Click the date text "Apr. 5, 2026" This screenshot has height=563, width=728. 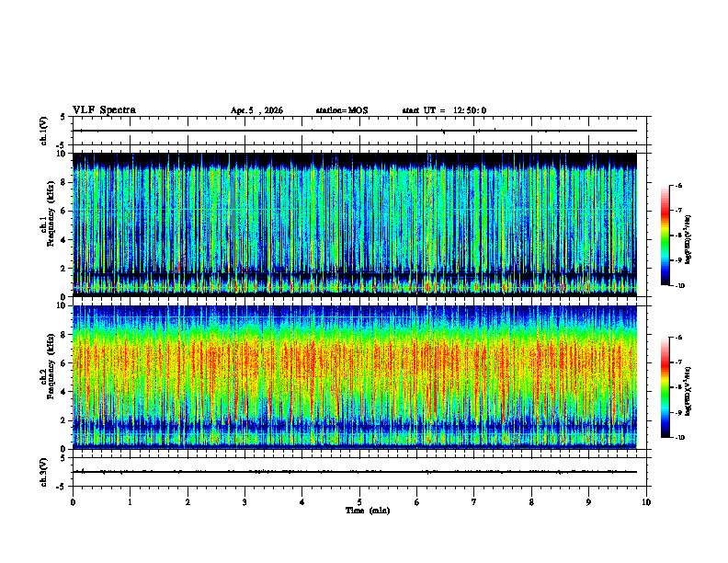[x=256, y=110]
